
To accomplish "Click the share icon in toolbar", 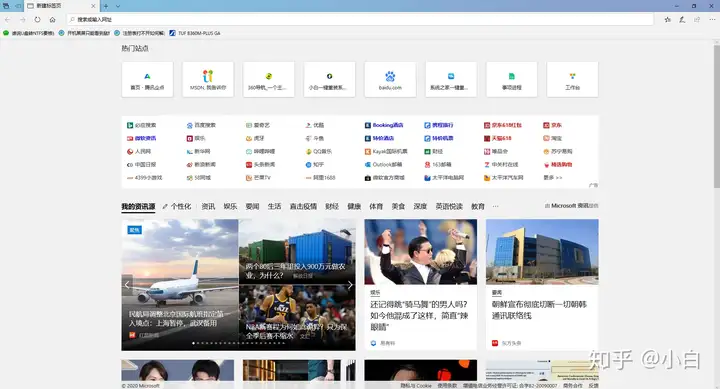I will (x=697, y=19).
